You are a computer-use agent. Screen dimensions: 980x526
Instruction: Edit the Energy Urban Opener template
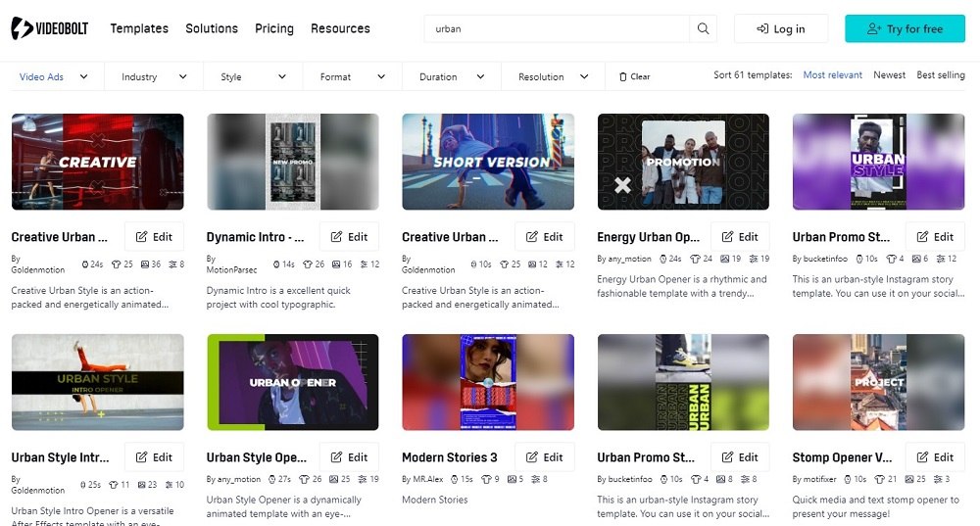pos(740,237)
